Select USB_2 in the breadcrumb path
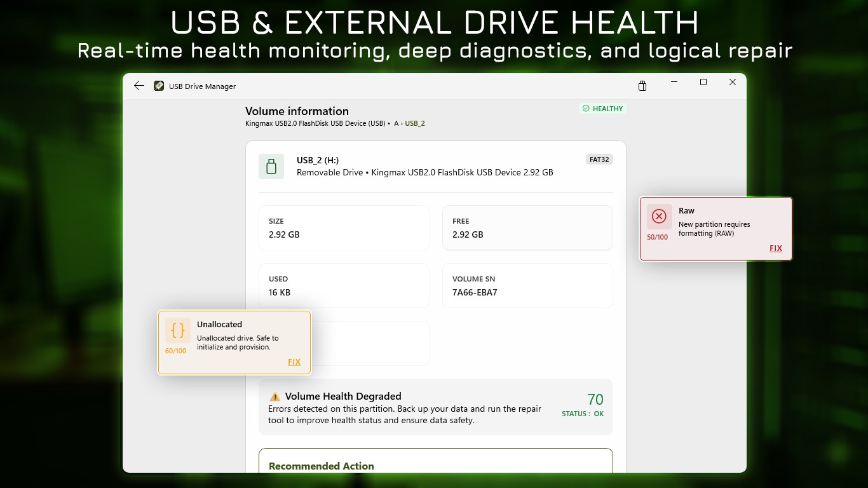The width and height of the screenshot is (868, 488). point(415,123)
